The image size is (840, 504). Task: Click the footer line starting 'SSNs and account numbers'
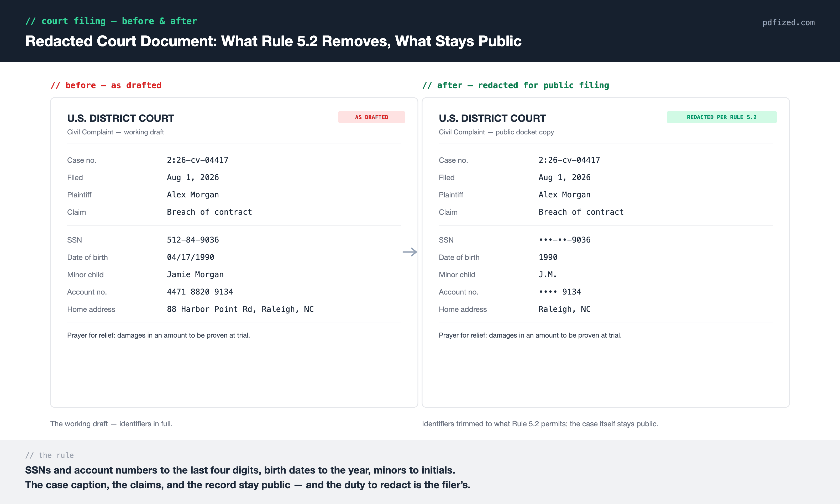[240, 470]
